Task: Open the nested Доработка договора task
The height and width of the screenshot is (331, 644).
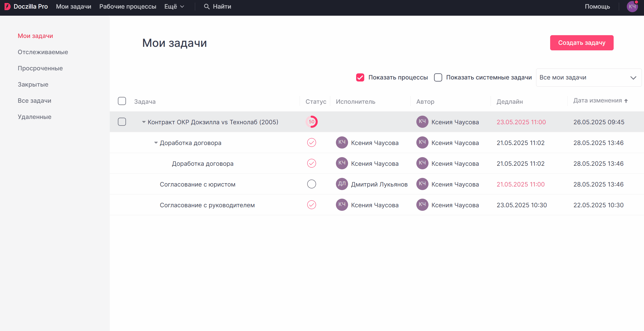Action: (203, 163)
